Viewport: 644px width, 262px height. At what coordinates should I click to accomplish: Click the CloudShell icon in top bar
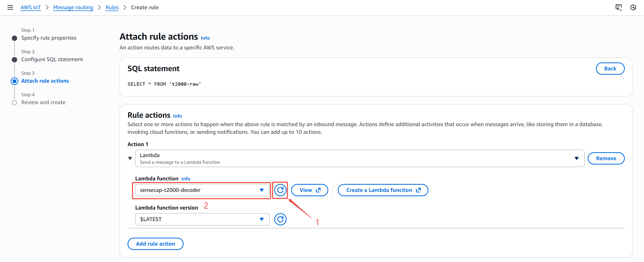point(618,7)
